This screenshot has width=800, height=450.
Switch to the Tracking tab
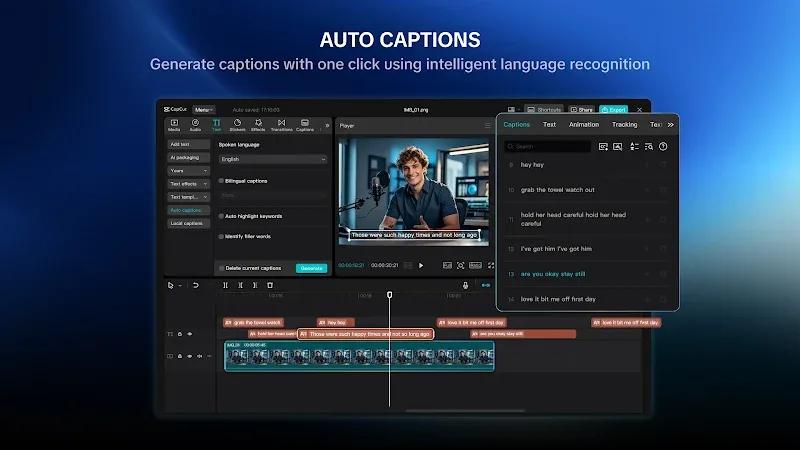[x=624, y=124]
